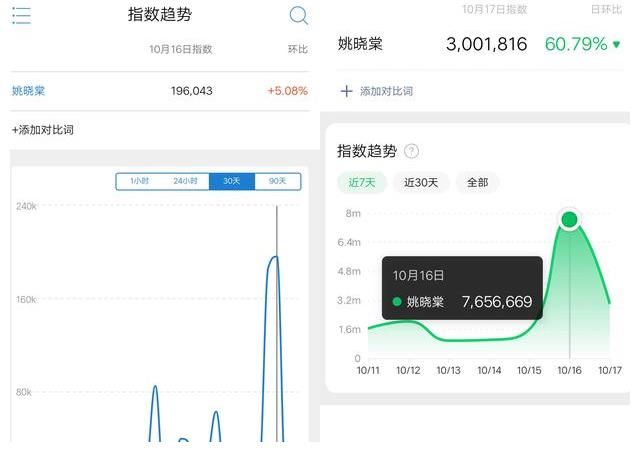Screen dimensions: 640x462
Task: Click +添加对比词 in left panel
Action: tap(43, 130)
